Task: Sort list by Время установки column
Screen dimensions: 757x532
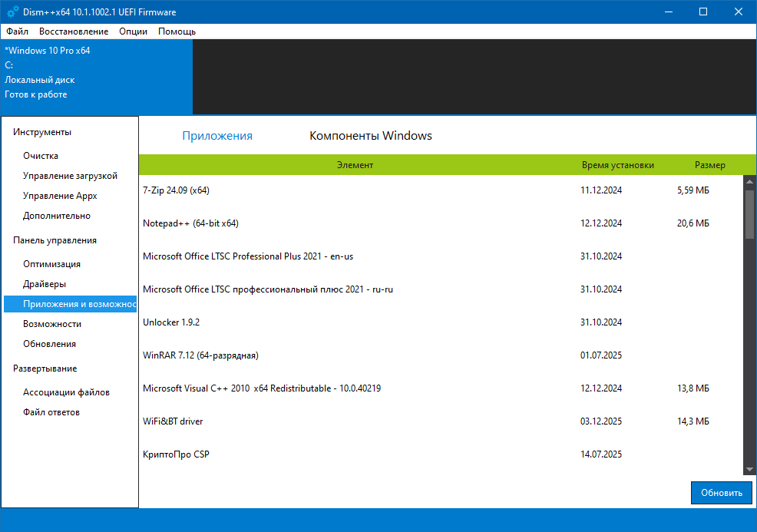Action: pyautogui.click(x=617, y=165)
